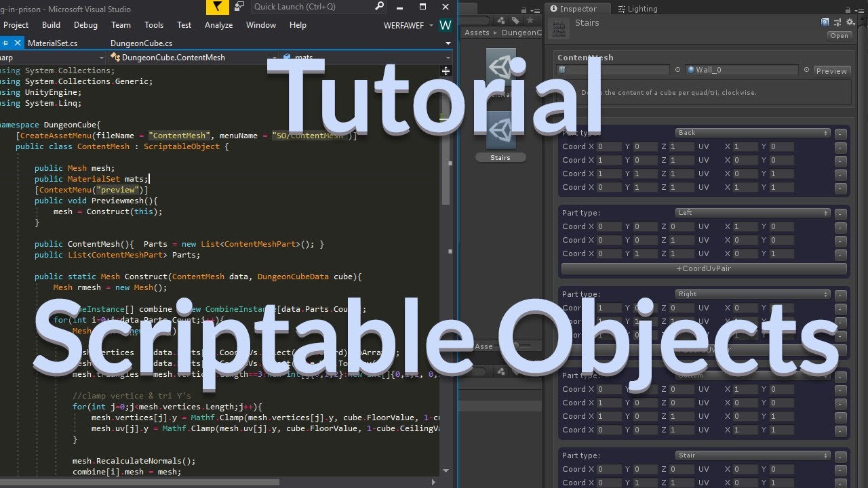This screenshot has width=868, height=488.
Task: Click the Preview button
Action: pyautogui.click(x=831, y=70)
